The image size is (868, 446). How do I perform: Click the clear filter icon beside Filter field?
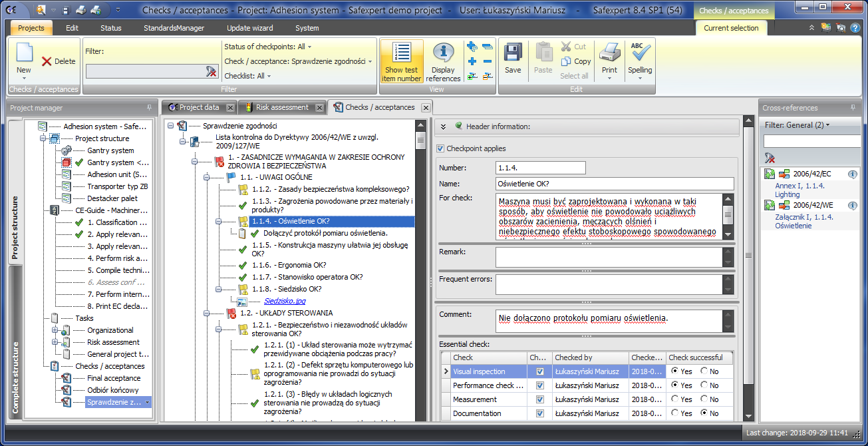tap(212, 71)
